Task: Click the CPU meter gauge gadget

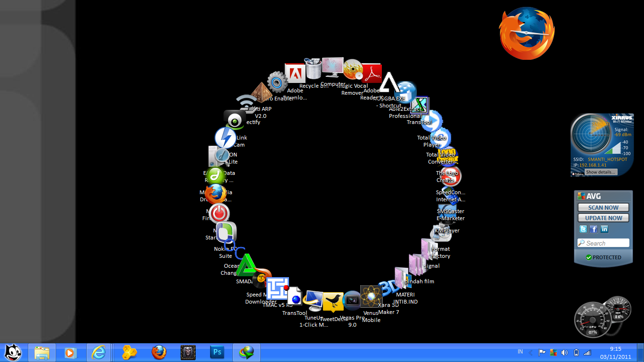Action: pyautogui.click(x=593, y=320)
